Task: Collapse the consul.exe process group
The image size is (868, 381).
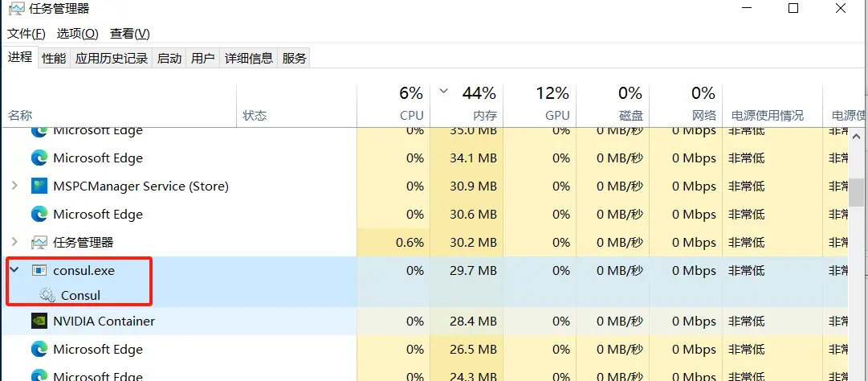Action: (14, 271)
